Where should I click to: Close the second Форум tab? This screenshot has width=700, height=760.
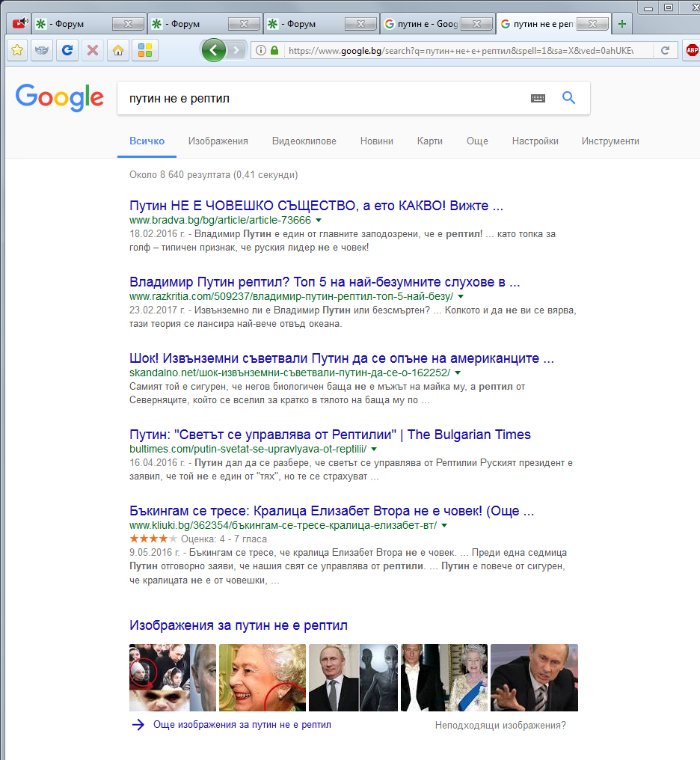pos(244,24)
